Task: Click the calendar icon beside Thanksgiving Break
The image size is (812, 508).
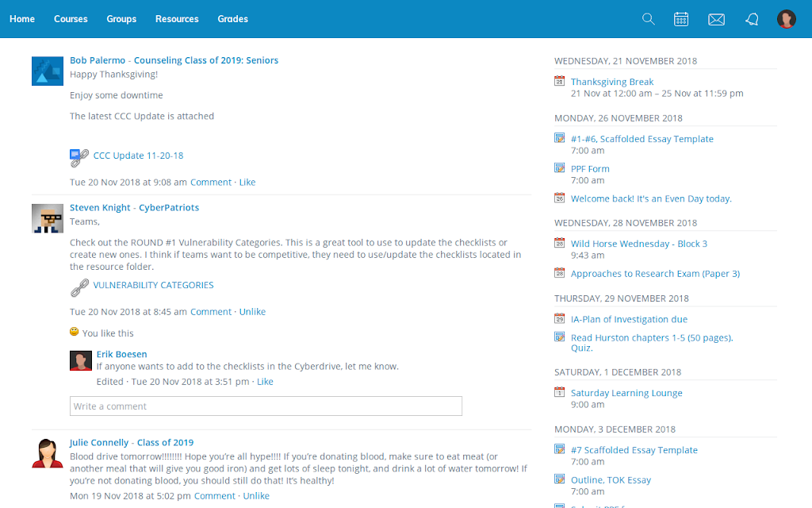Action: click(559, 81)
